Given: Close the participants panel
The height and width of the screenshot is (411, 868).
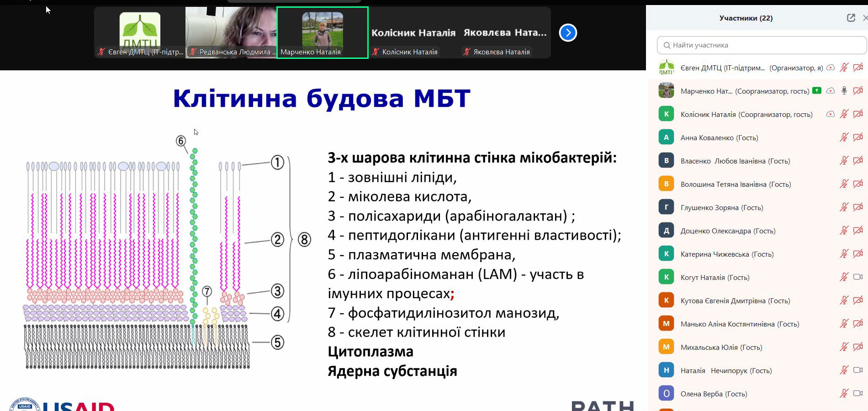Looking at the screenshot, I should (x=865, y=18).
